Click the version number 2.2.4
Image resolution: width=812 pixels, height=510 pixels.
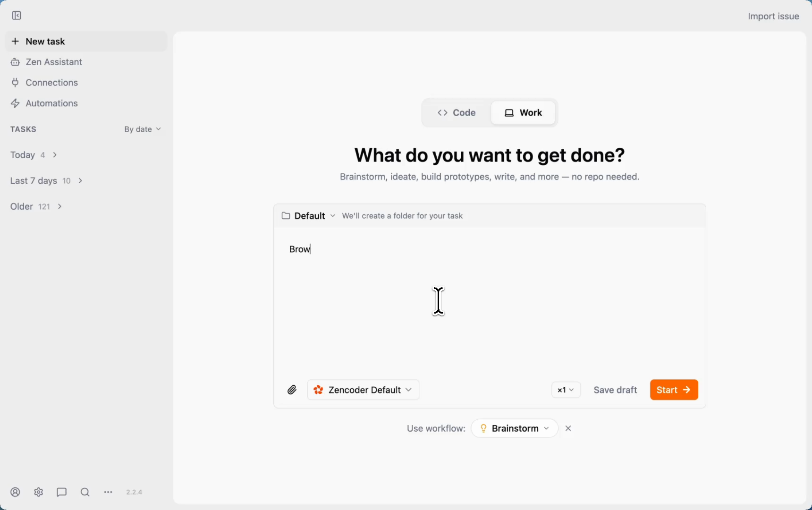[134, 492]
